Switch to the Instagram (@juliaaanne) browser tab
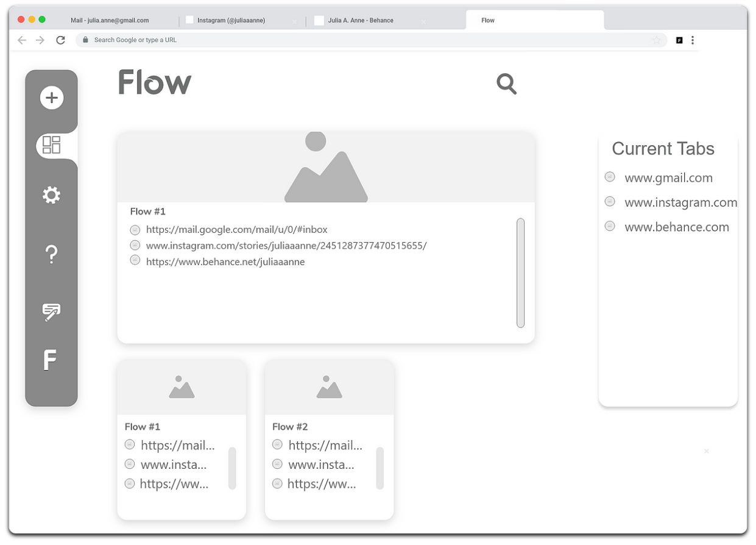The height and width of the screenshot is (545, 756). click(231, 20)
